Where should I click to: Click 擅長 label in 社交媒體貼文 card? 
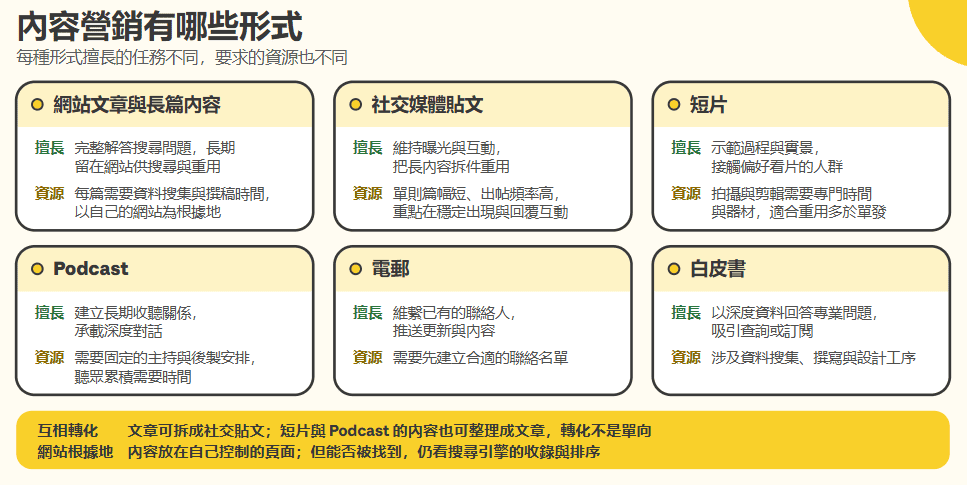(x=368, y=148)
